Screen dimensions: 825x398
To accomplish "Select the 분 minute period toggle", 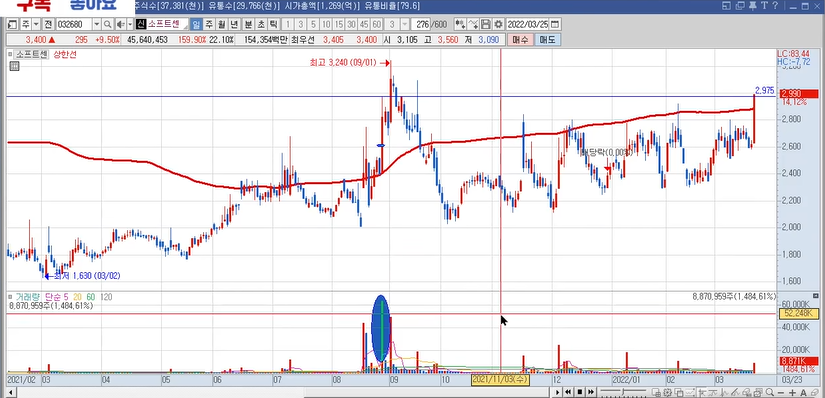I will coord(248,24).
